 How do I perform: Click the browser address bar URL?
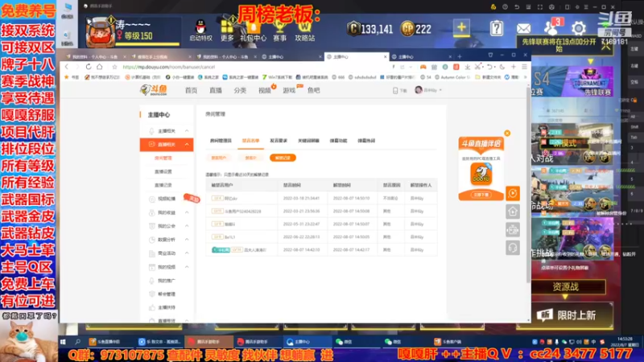169,67
